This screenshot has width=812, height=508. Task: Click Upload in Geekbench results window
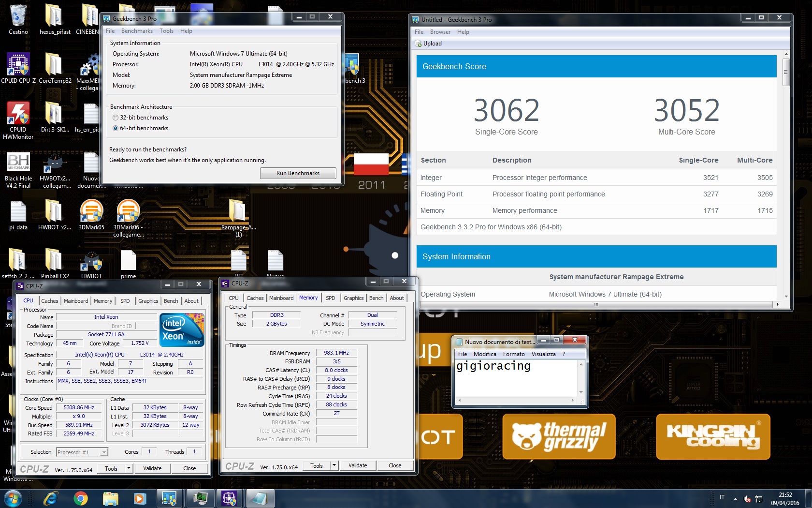[x=428, y=44]
